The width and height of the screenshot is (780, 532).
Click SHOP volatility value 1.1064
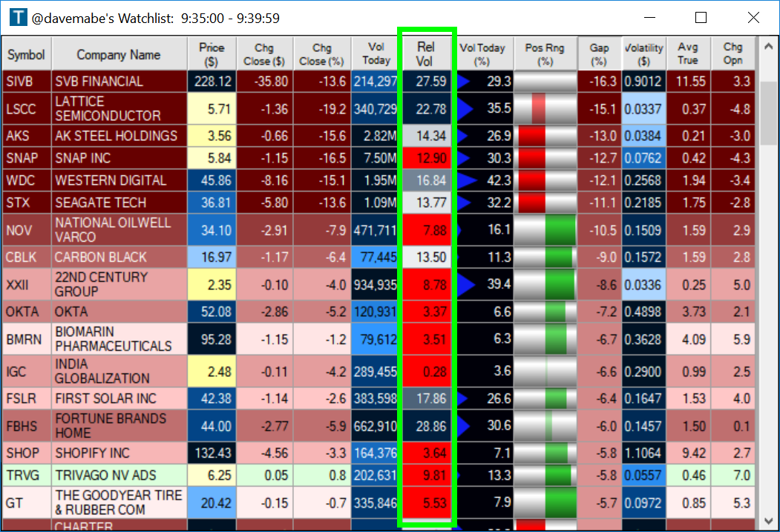644,453
